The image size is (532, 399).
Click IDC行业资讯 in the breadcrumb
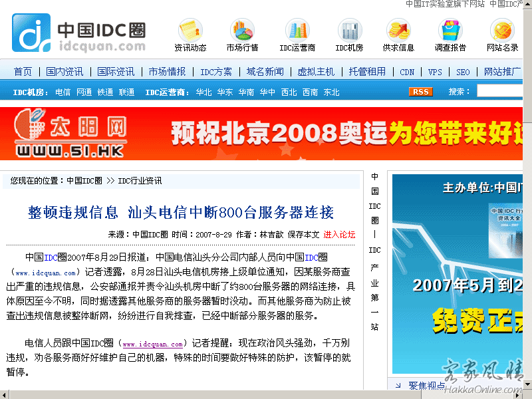(140, 180)
